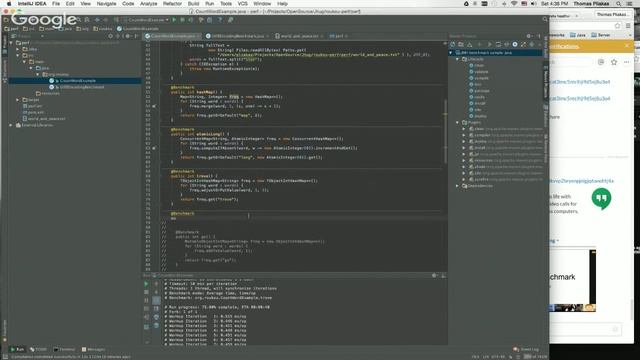640x360 pixels.
Task: Select the package lifecycle goal
Action: coord(482,91)
